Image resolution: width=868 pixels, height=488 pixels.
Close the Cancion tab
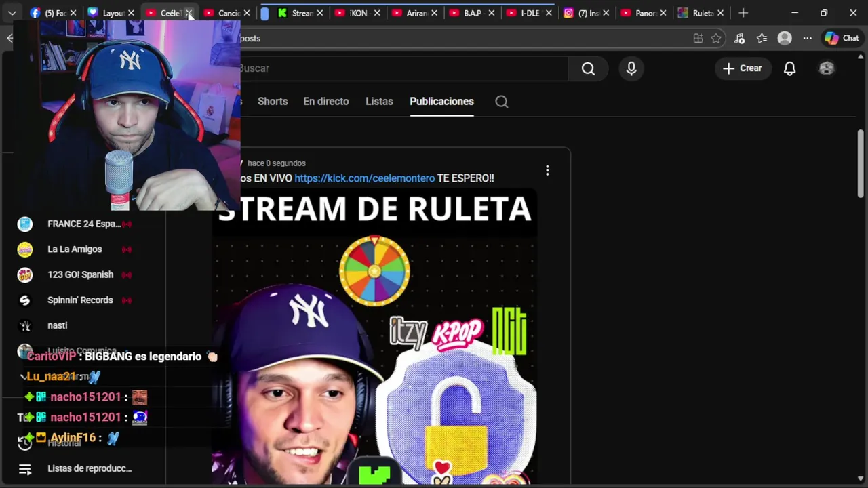tap(247, 13)
